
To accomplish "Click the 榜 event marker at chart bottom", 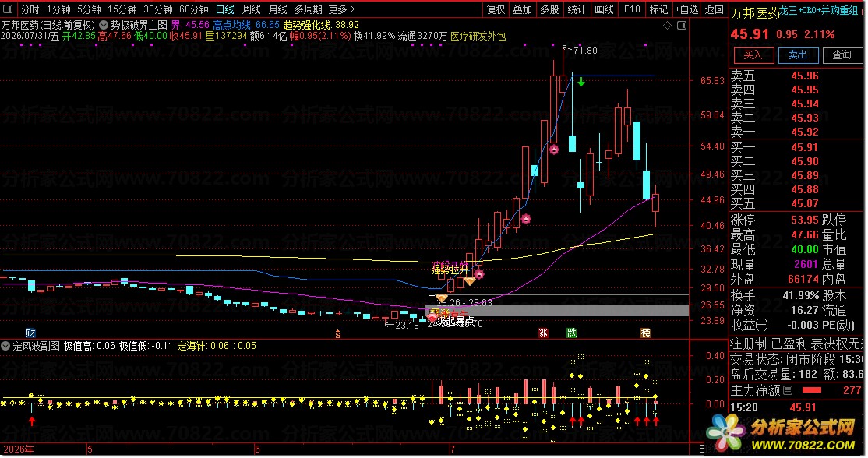I will 645,333.
